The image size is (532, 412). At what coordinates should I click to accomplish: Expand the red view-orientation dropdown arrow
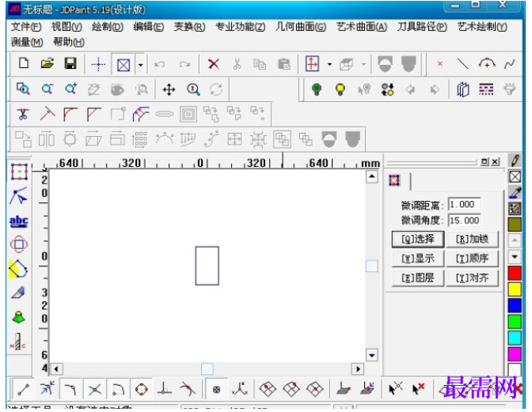pos(329,64)
